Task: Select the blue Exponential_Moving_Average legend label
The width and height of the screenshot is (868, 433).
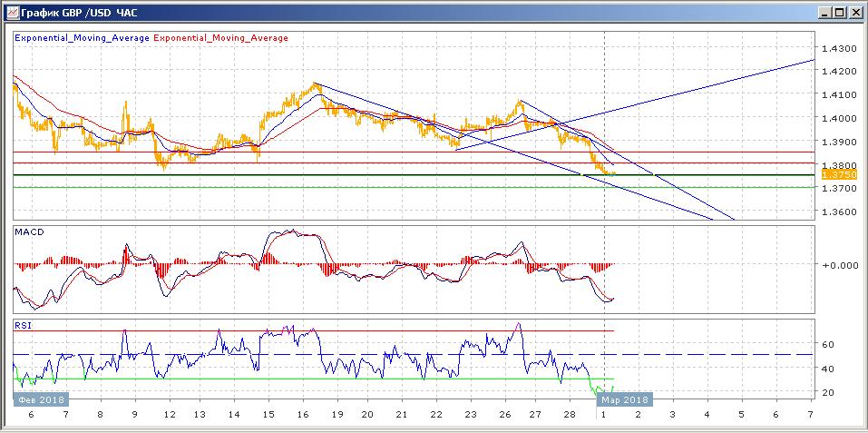Action: point(83,38)
